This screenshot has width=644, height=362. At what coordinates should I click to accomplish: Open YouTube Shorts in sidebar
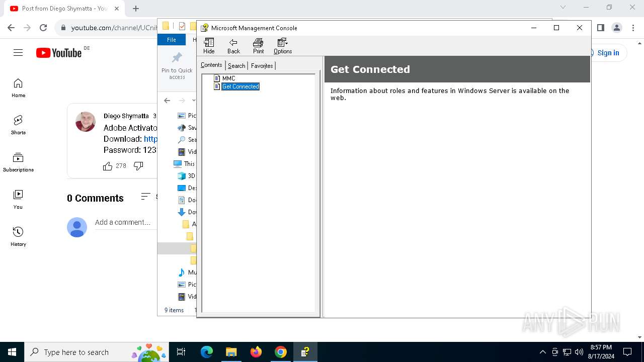coord(18,125)
